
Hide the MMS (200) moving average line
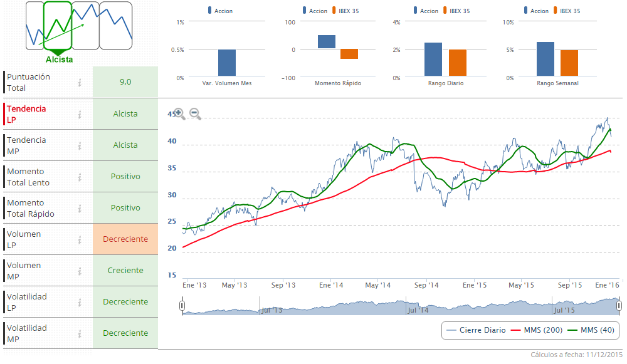(534, 330)
